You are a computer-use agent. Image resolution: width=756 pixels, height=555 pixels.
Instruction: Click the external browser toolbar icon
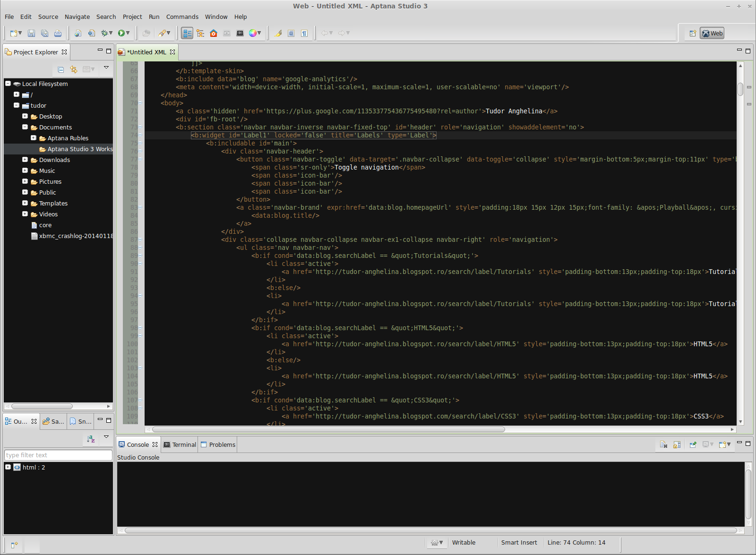pyautogui.click(x=91, y=33)
